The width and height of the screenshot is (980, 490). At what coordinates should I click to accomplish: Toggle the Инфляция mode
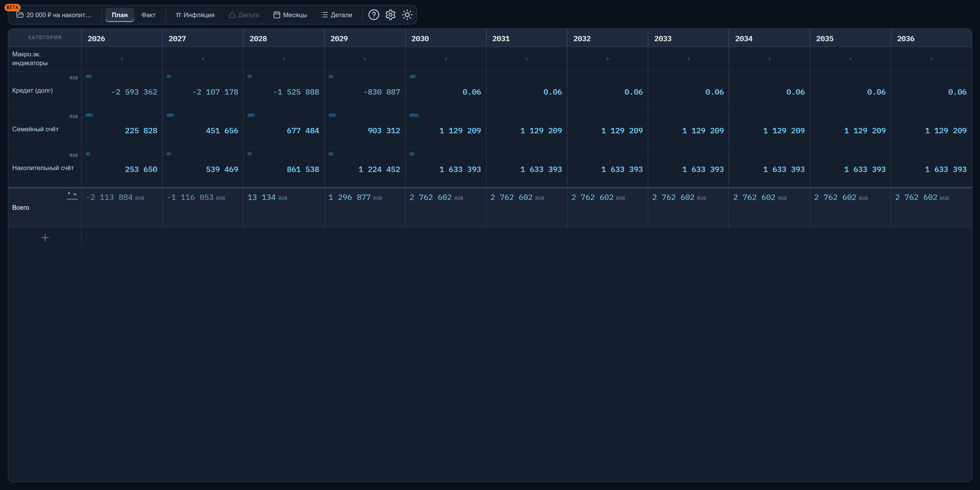(195, 15)
